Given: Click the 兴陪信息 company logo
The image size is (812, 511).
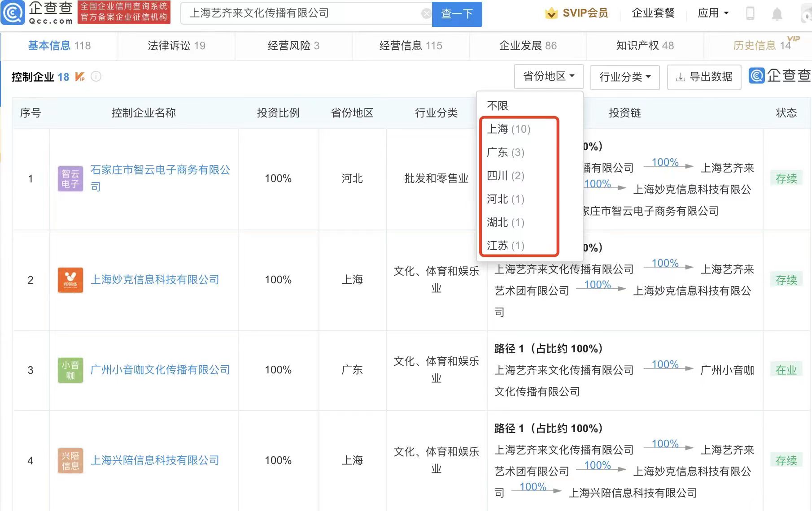Looking at the screenshot, I should pyautogui.click(x=70, y=460).
